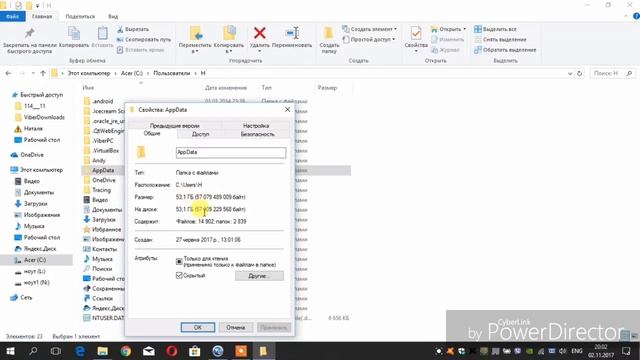Launch Microsoft Edge from taskbar
This screenshot has height=360, width=640.
click(x=80, y=351)
